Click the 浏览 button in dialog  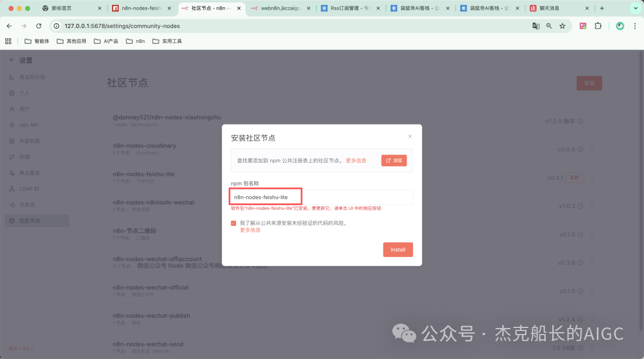[x=394, y=160]
